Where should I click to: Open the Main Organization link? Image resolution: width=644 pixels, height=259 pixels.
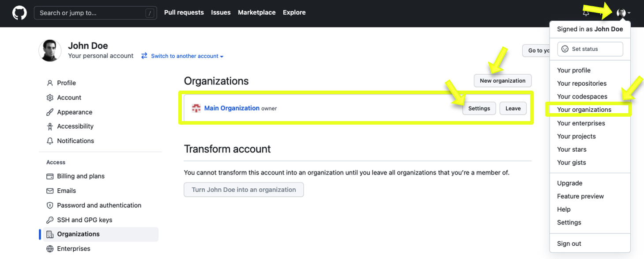click(232, 108)
